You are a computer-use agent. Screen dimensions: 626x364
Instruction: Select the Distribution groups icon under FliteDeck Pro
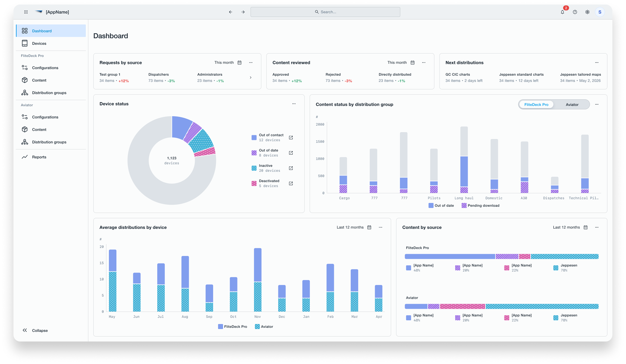(25, 92)
